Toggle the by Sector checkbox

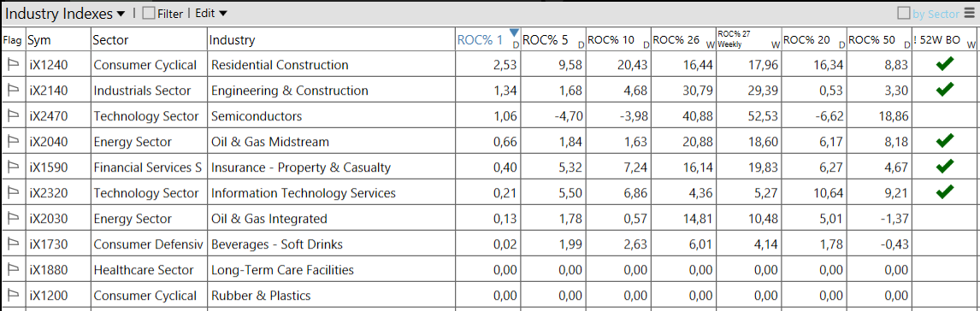point(904,13)
